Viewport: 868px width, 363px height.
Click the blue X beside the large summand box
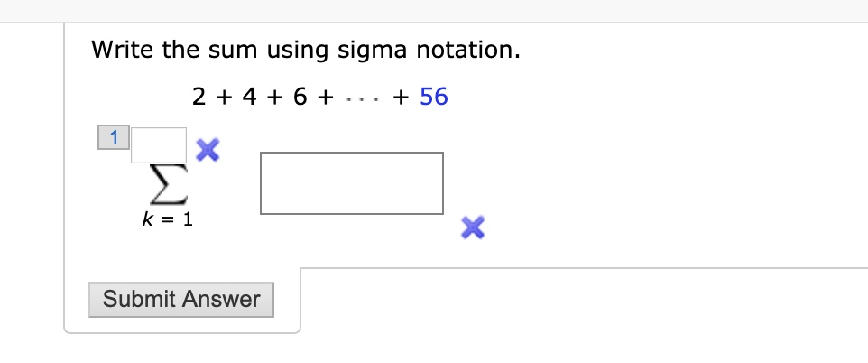tap(473, 228)
